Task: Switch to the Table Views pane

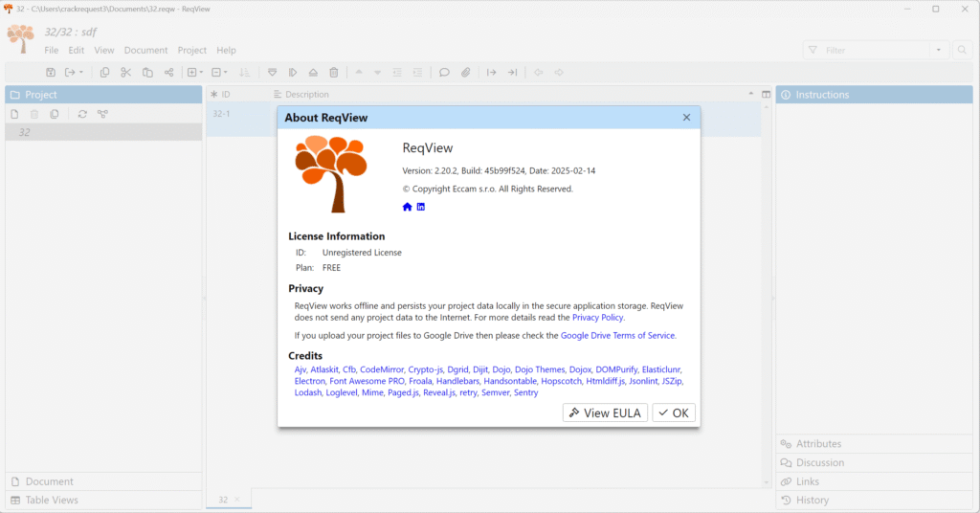Action: (x=52, y=500)
